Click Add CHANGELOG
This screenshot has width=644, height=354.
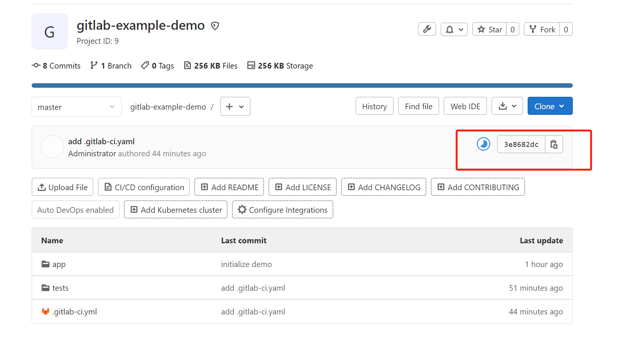[384, 187]
